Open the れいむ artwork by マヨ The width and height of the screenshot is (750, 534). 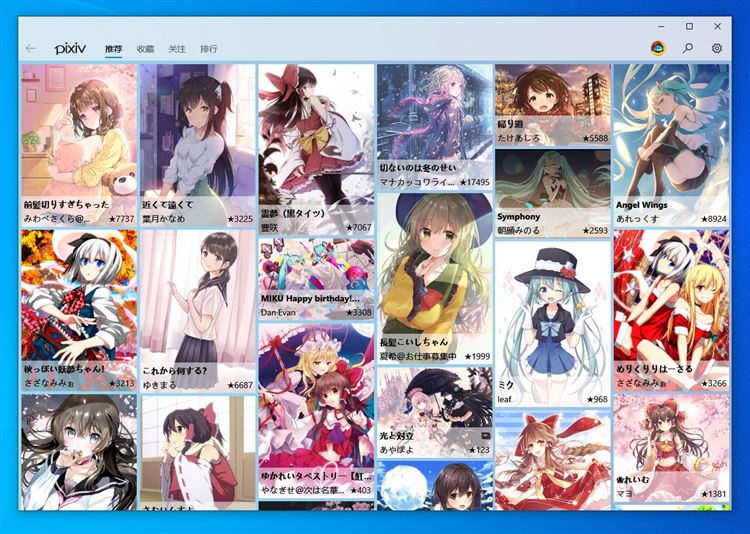click(x=671, y=448)
